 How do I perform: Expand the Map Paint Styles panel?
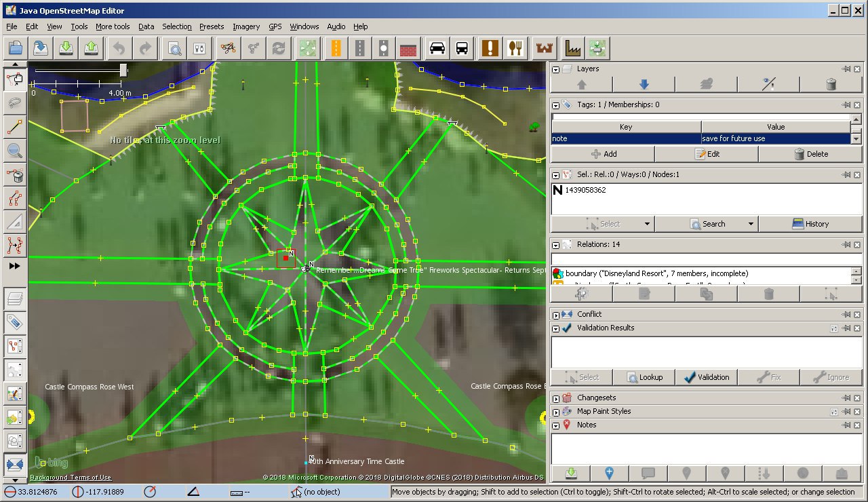[x=555, y=412]
